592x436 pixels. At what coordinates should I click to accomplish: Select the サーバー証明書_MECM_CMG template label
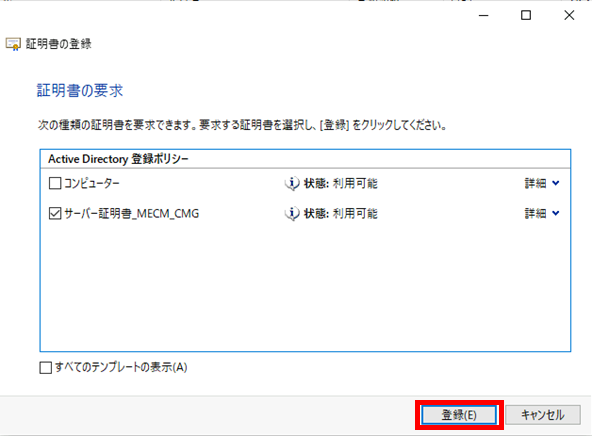131,214
